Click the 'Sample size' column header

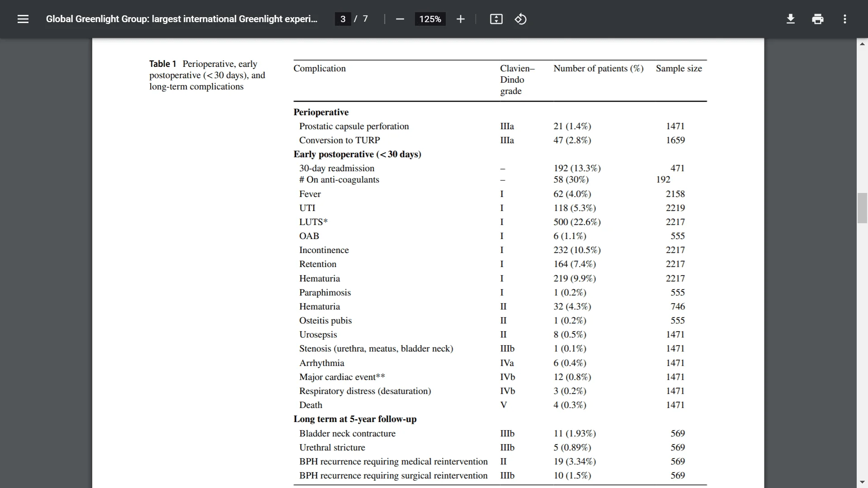coord(679,68)
